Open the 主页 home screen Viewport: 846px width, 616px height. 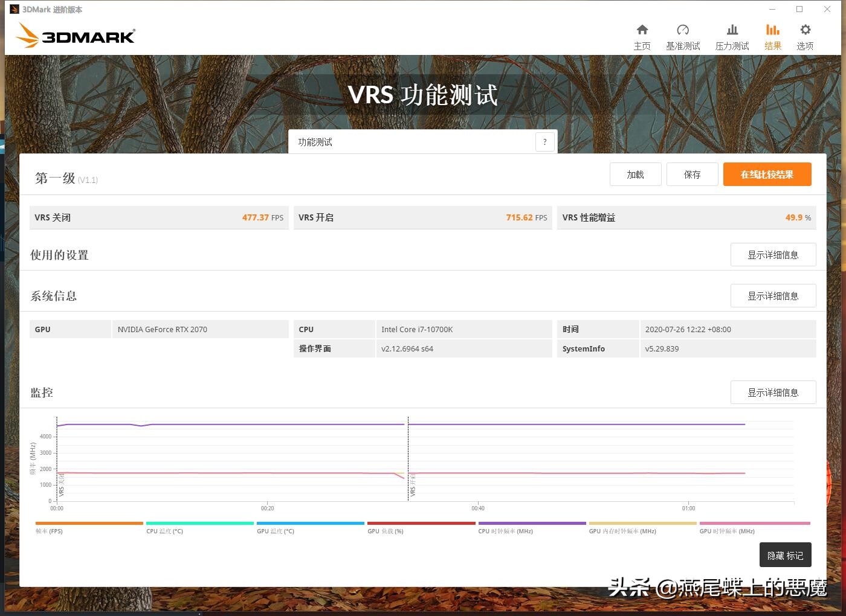pyautogui.click(x=642, y=36)
